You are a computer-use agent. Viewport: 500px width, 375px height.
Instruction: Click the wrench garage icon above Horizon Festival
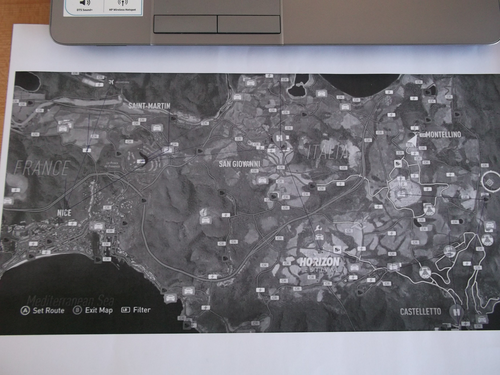(319, 228)
